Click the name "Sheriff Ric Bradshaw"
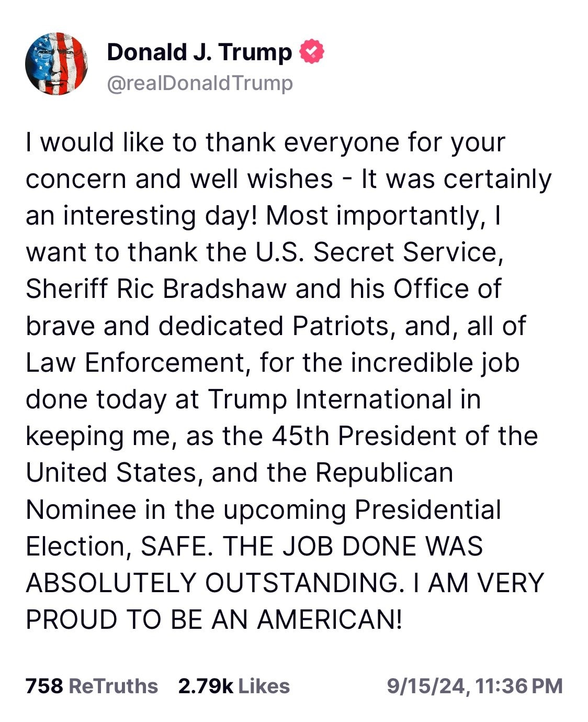588x722 pixels. (x=157, y=289)
